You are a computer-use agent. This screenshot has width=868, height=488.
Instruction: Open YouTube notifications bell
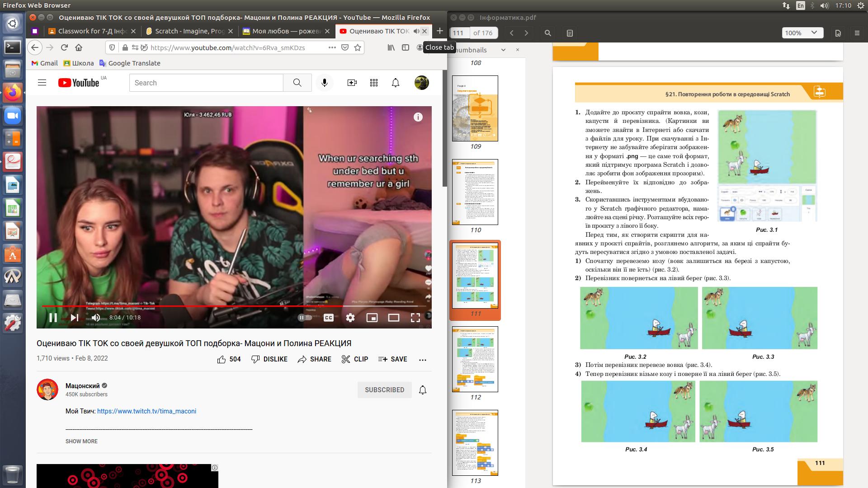click(395, 83)
